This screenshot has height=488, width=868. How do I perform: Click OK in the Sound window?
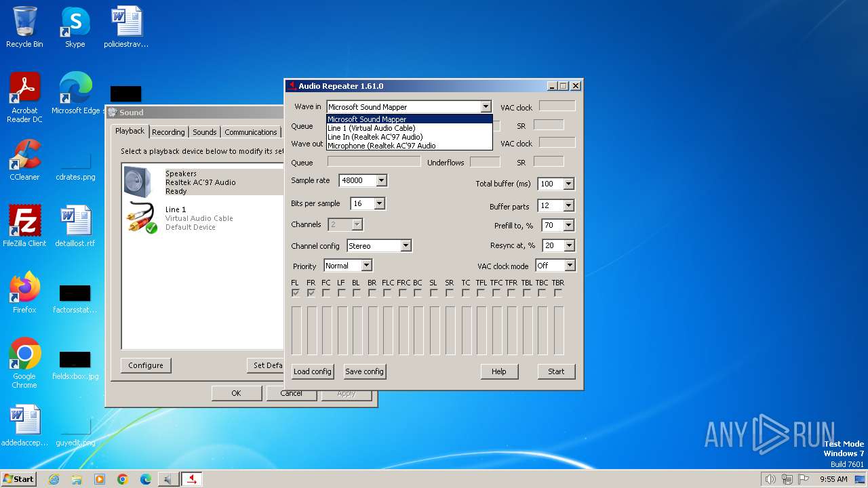click(236, 393)
